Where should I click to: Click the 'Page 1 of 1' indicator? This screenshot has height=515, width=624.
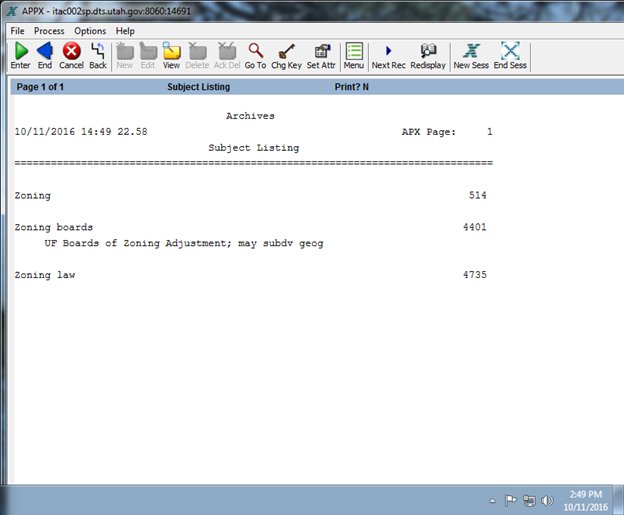tap(40, 87)
